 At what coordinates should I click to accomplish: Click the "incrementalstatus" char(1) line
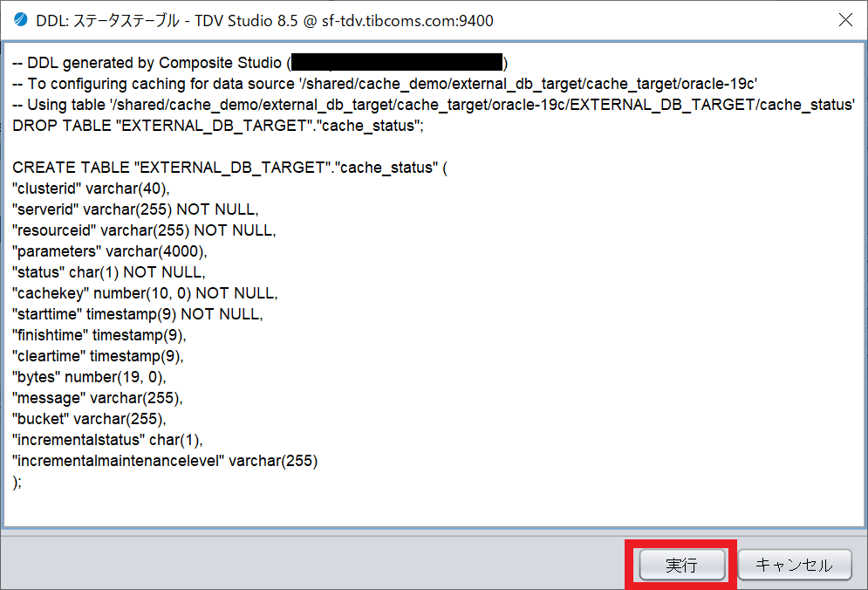(107, 440)
